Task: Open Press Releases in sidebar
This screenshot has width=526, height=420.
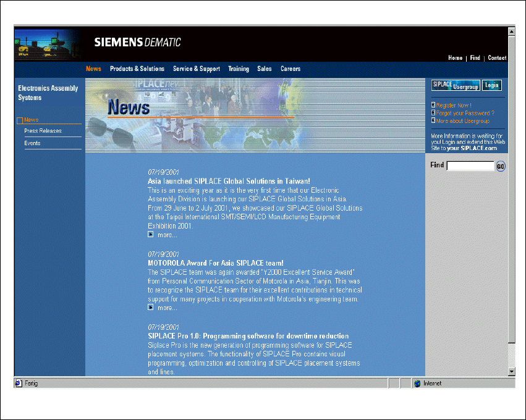Action: coord(43,131)
